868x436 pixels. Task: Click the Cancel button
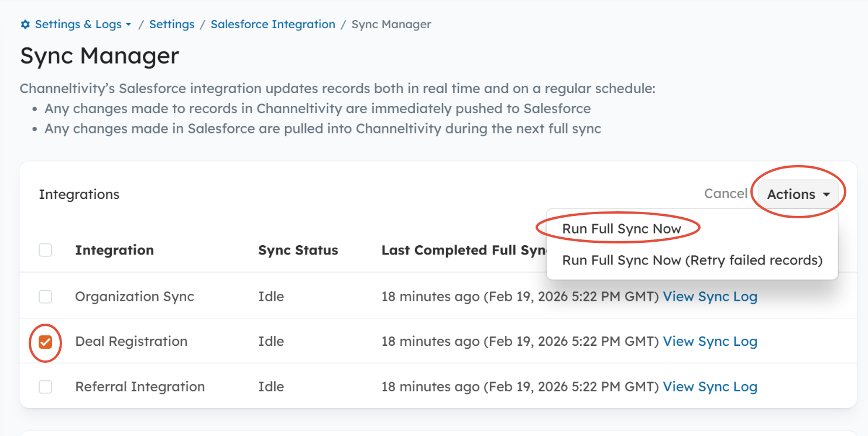(x=726, y=194)
